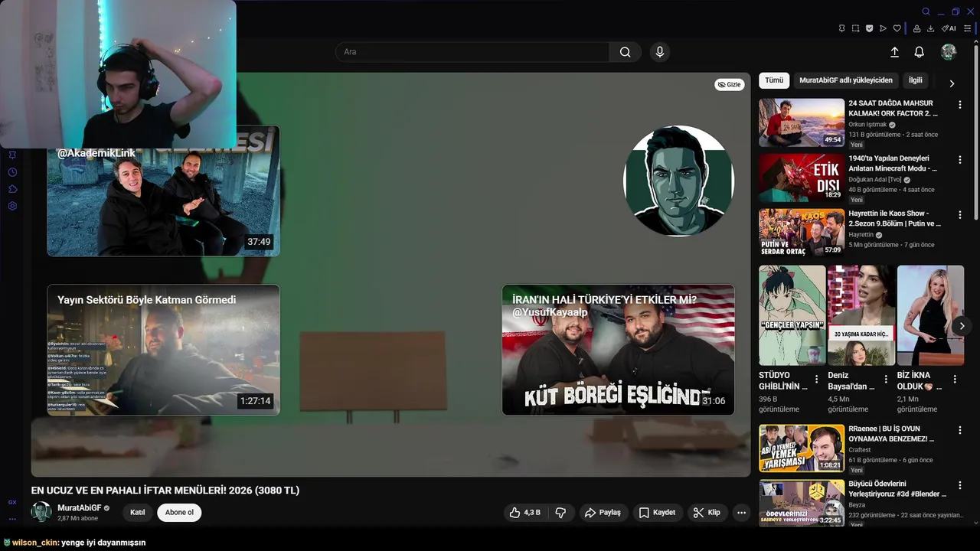The image size is (980, 551).
Task: Open Opera sidebar history clock icon
Action: coord(12,172)
